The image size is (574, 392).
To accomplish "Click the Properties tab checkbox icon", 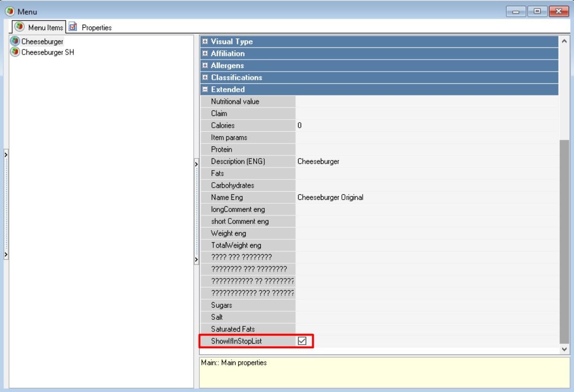I will coord(73,27).
